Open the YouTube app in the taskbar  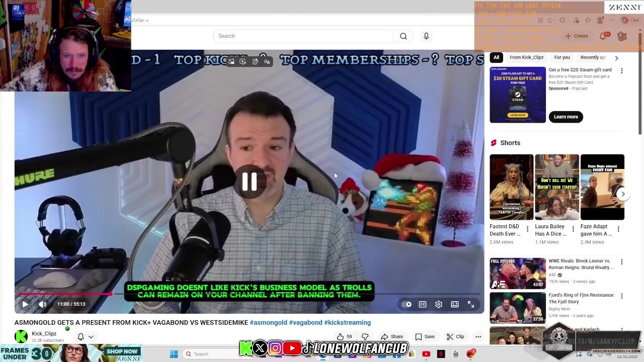tap(426, 354)
